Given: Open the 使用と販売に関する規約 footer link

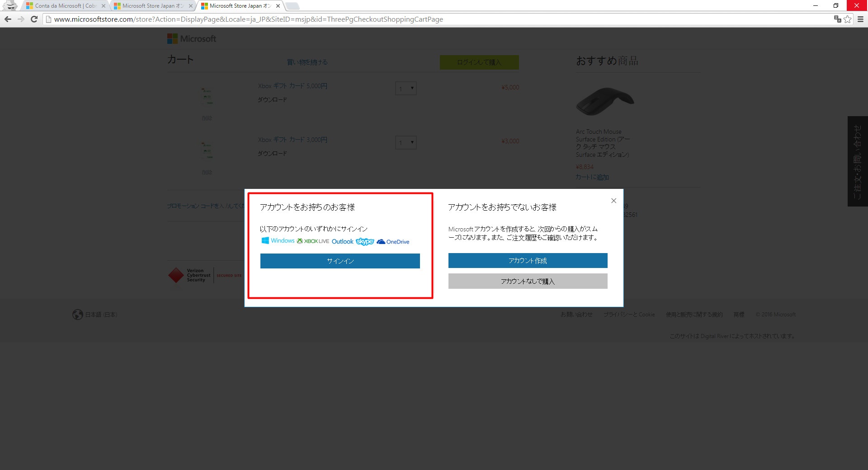Looking at the screenshot, I should pyautogui.click(x=694, y=315).
